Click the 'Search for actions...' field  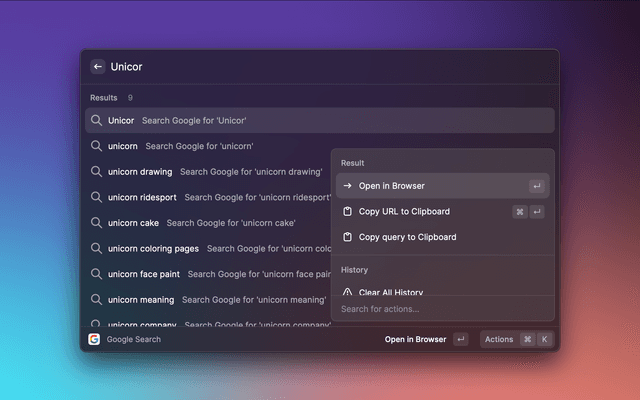442,309
